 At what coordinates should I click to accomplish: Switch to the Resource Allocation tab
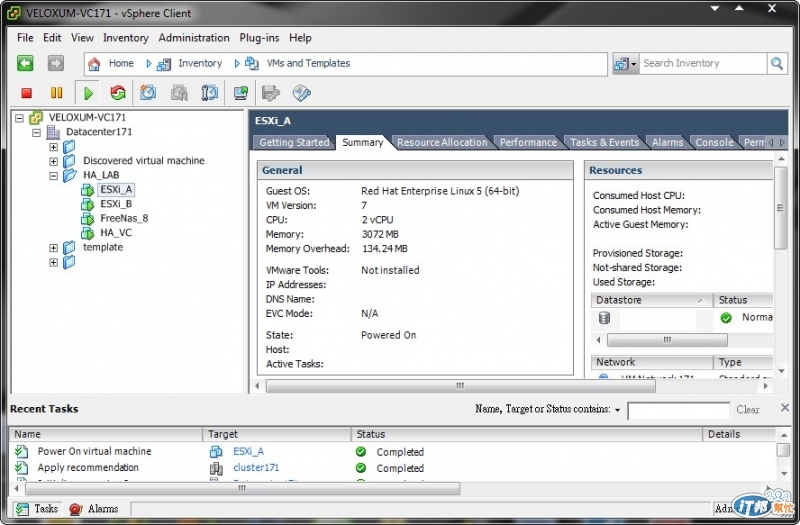pos(442,142)
